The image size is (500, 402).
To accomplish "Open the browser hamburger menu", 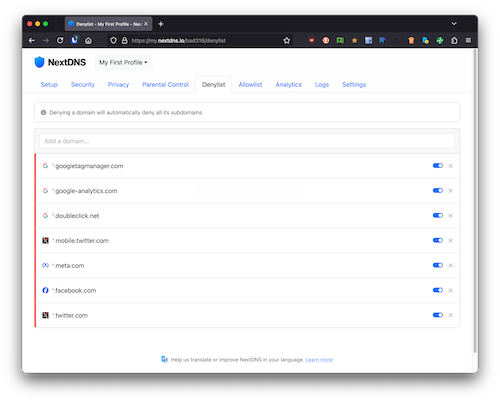I will coord(468,40).
